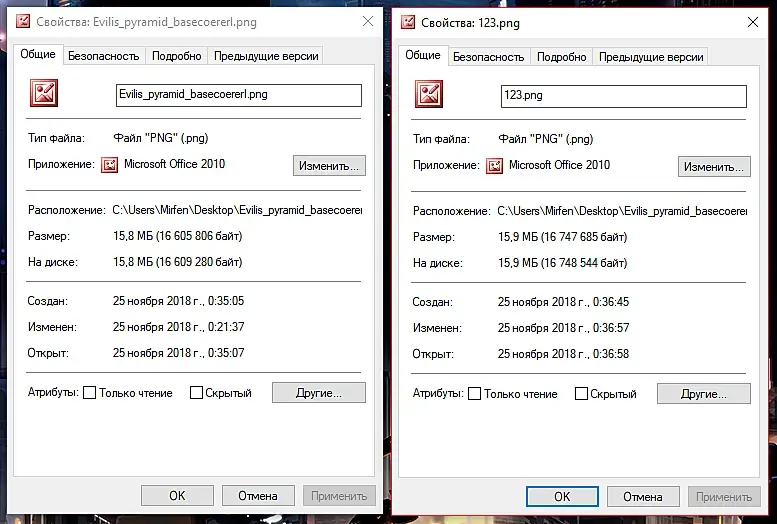This screenshot has width=777, height=524.
Task: Click the on-disk value '16 748 544 байт'
Action: click(584, 263)
